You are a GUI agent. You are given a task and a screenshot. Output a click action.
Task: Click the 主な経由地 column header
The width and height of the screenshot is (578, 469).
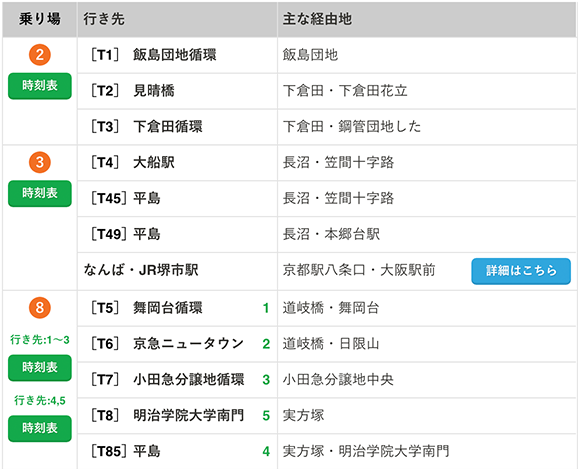tap(317, 19)
